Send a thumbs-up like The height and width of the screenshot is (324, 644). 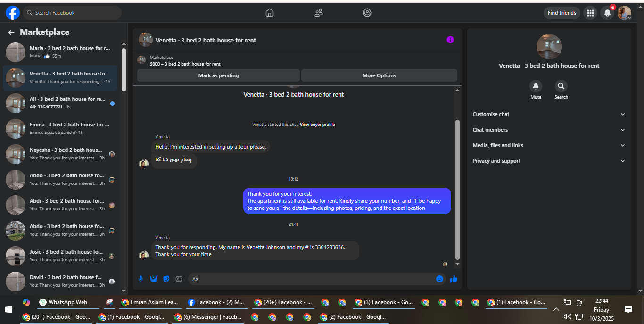coord(454,279)
